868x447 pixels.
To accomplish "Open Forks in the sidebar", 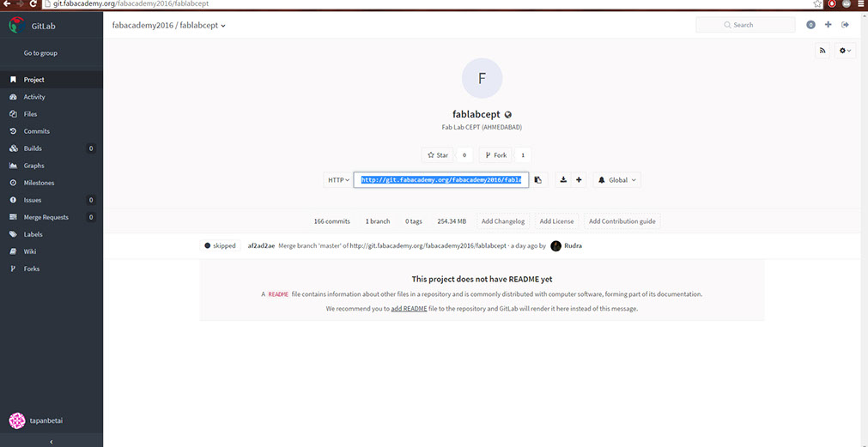I will 52,269.
